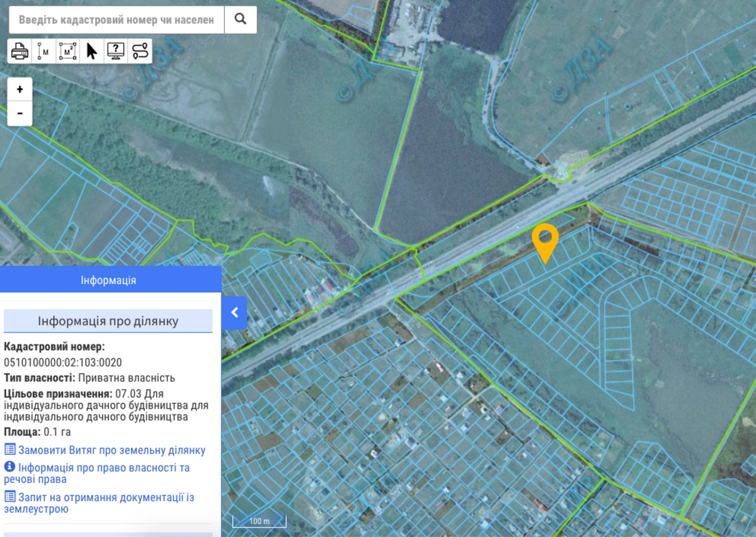Open the route tool

tap(139, 51)
